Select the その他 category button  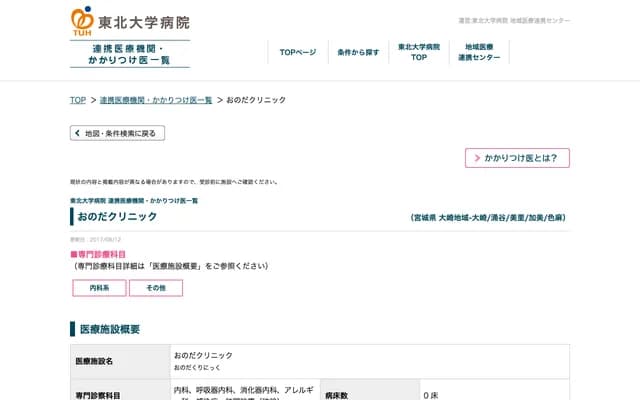coord(156,288)
